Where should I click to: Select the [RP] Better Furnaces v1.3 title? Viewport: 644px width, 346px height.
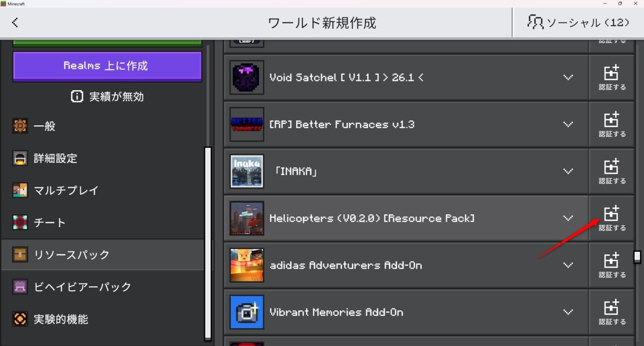point(342,124)
